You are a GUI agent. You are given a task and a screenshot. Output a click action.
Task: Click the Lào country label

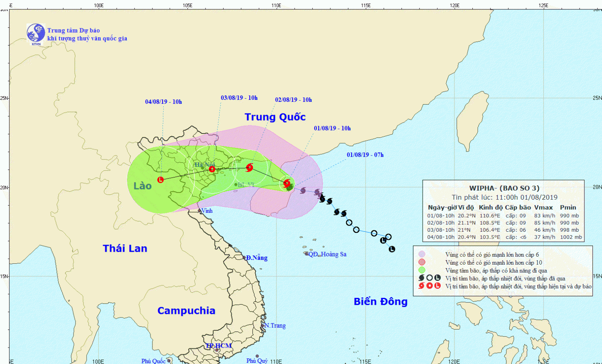coord(142,186)
